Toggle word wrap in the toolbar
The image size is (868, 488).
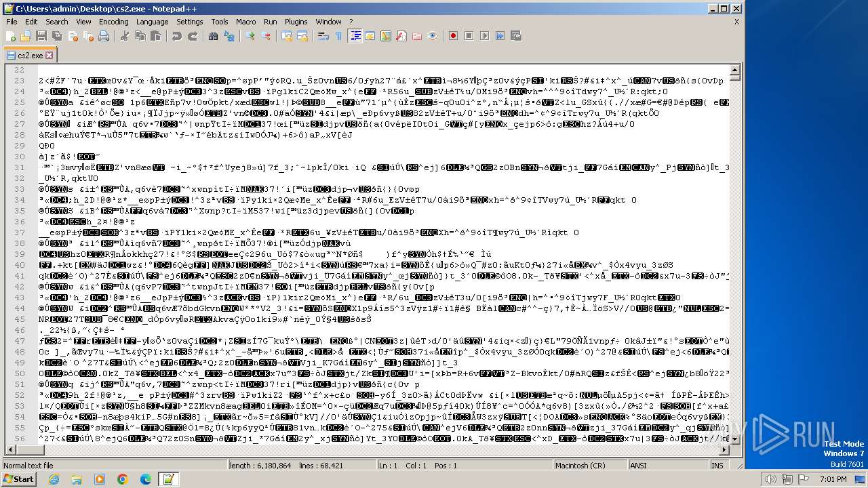point(323,36)
